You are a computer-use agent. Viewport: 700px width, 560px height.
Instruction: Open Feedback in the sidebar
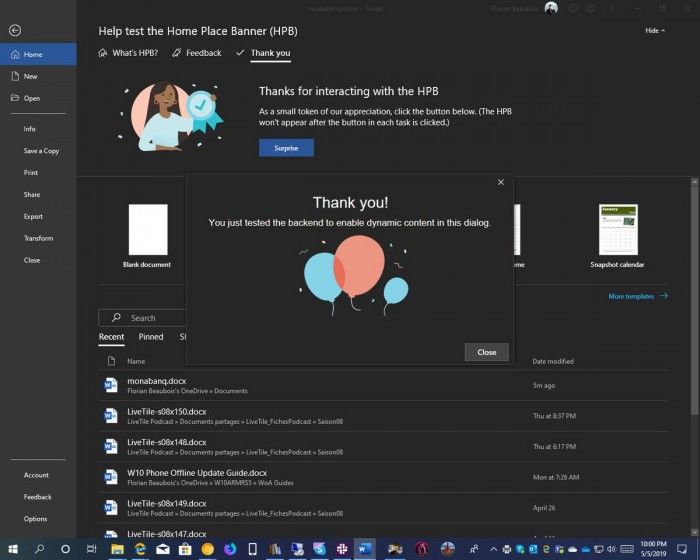point(38,497)
